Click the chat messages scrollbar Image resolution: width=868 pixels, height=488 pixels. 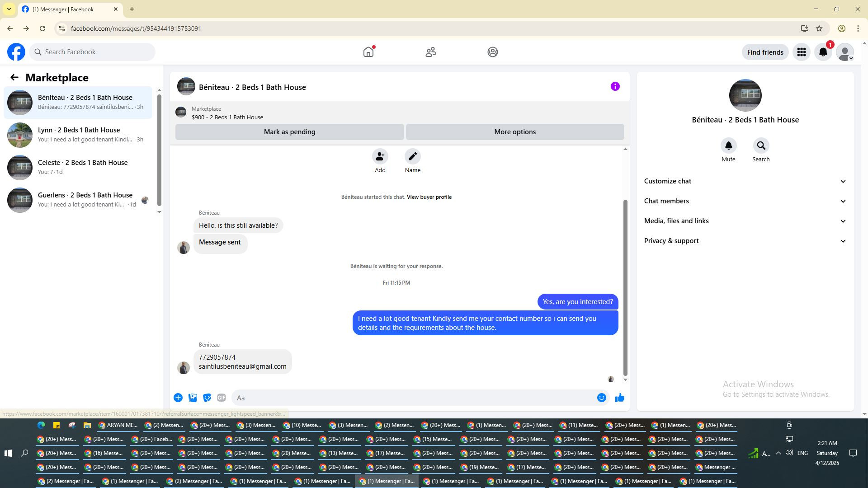626,287
